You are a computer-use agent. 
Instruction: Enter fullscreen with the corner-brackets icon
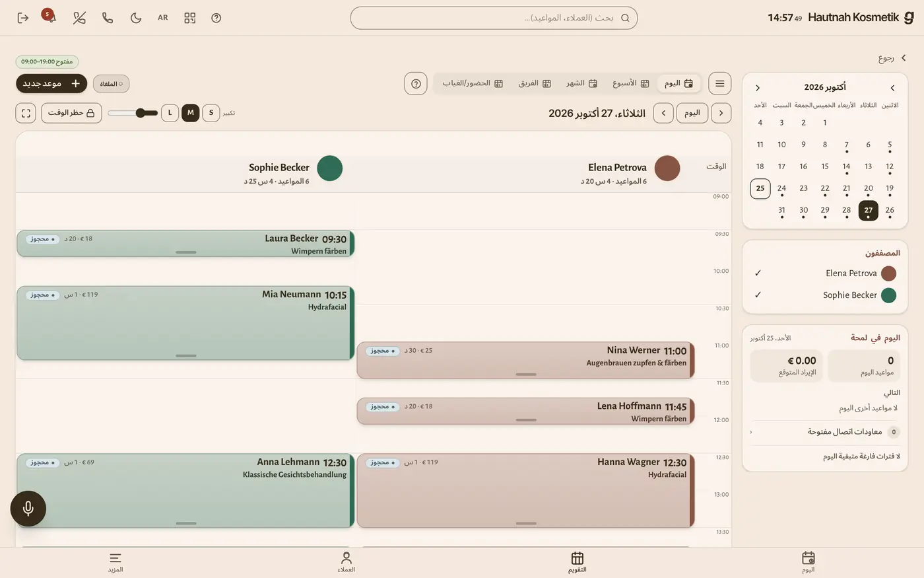26,113
